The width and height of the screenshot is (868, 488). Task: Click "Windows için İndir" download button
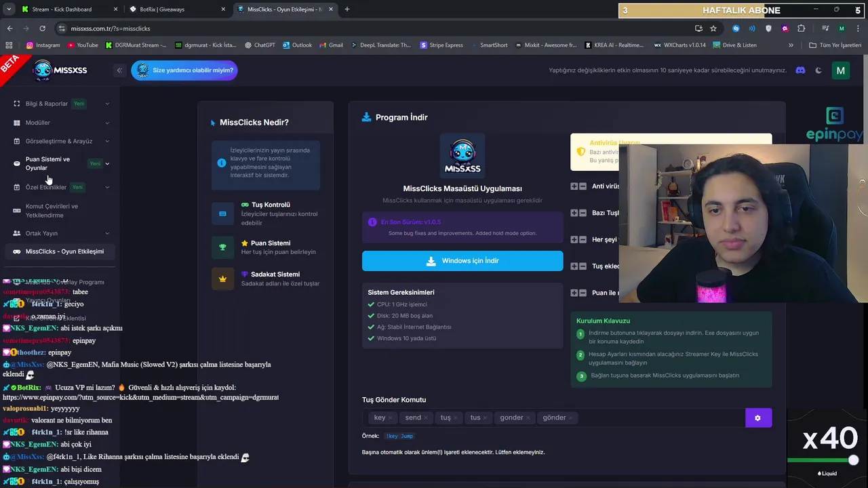coord(462,261)
